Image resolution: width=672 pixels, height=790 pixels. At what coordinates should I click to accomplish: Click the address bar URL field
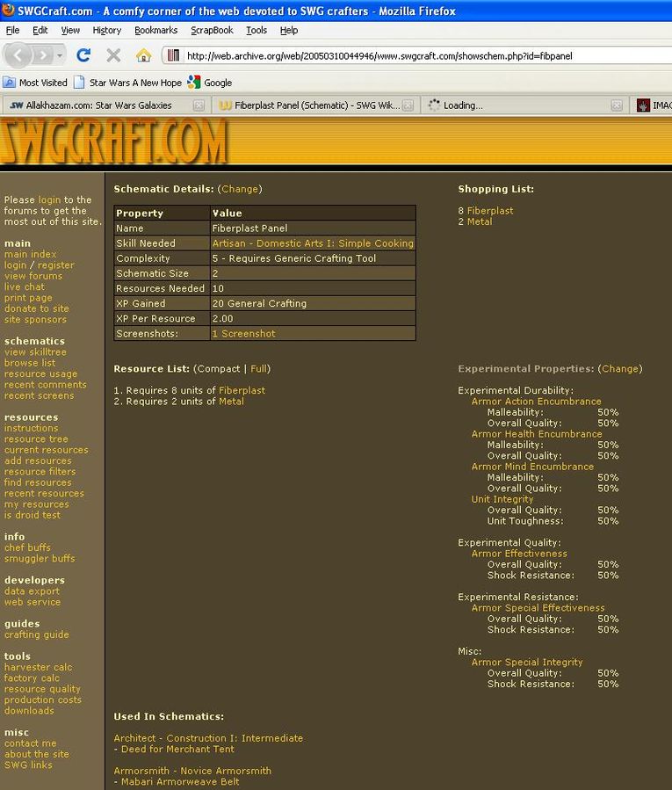[413, 55]
